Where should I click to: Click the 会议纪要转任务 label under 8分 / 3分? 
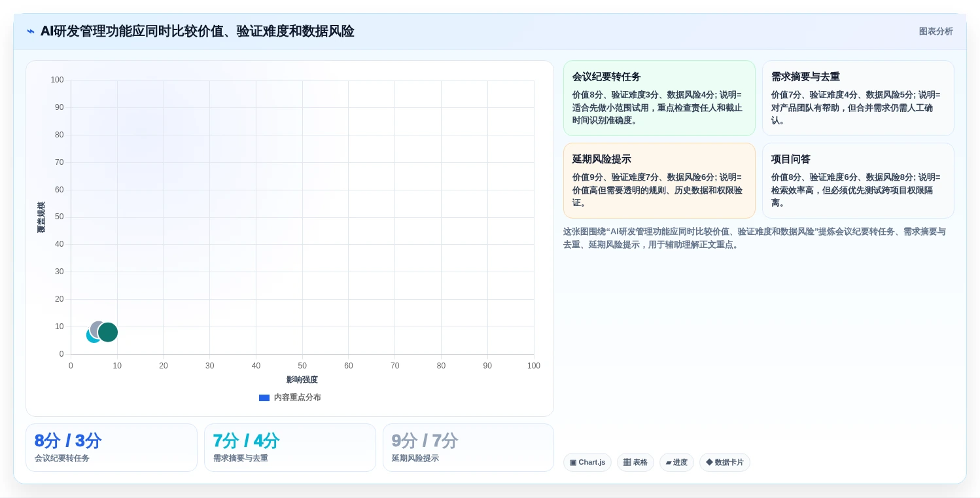[x=62, y=458]
